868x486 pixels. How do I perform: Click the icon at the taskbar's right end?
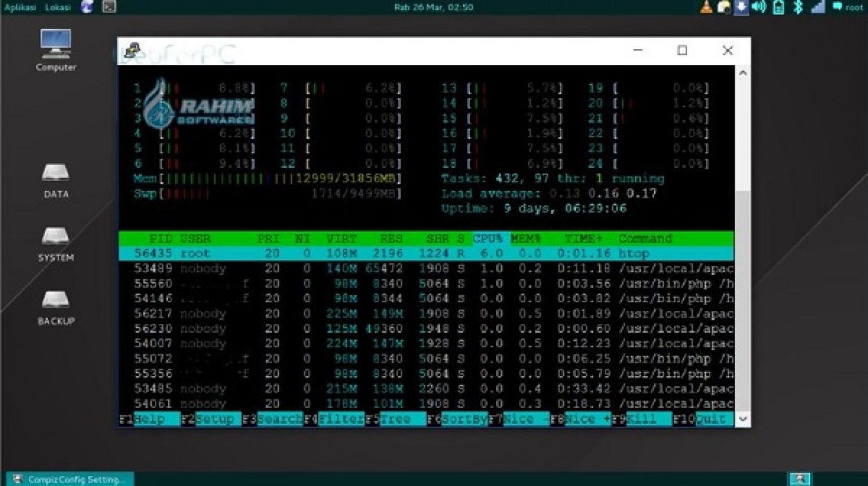pyautogui.click(x=800, y=479)
